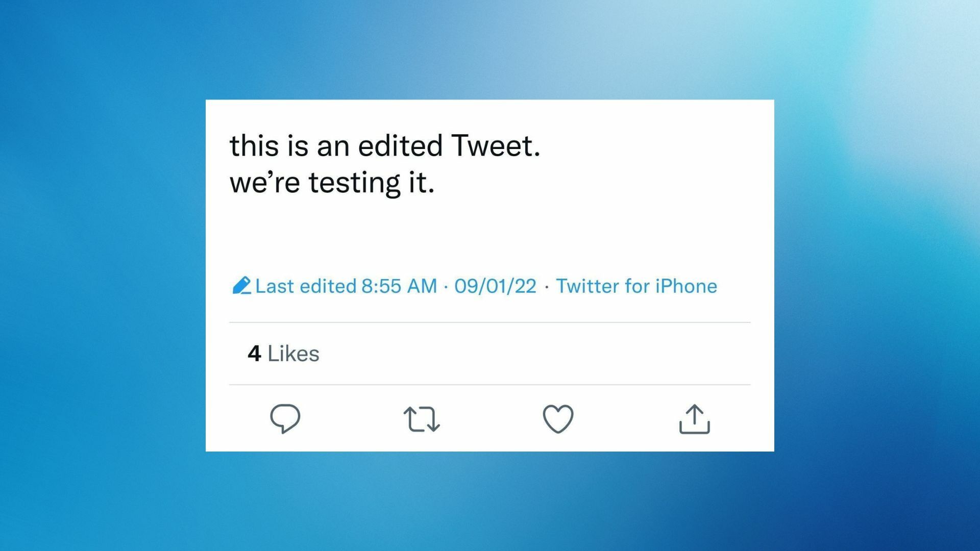Open the tweet's edit history via 'Last edited'
The image size is (980, 551).
306,286
